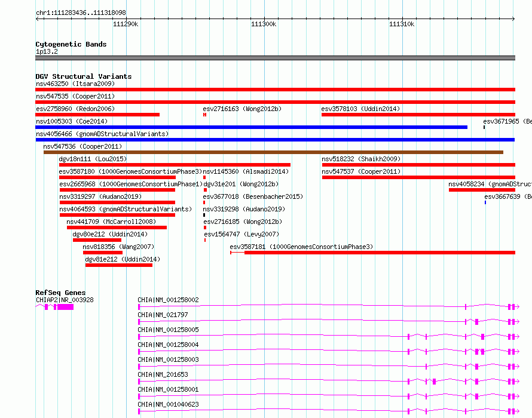Click the esv2716163 (Wong2012b) label
This screenshot has width=532, height=418.
tap(242, 109)
